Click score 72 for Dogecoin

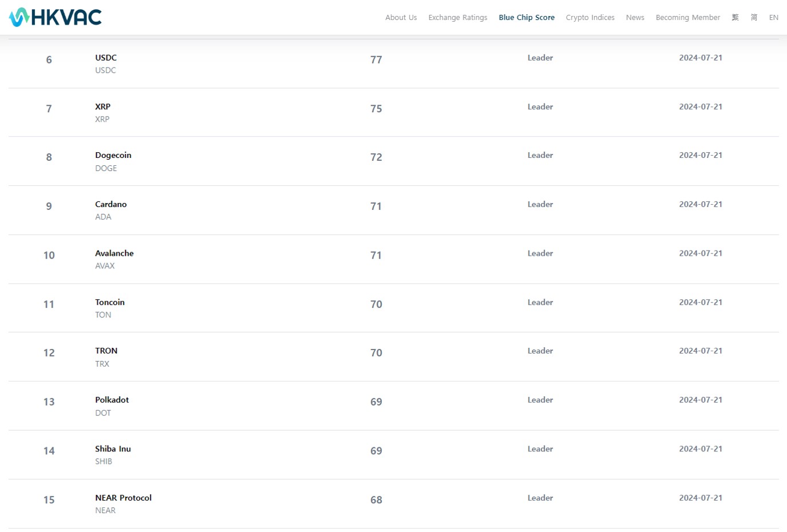(376, 157)
